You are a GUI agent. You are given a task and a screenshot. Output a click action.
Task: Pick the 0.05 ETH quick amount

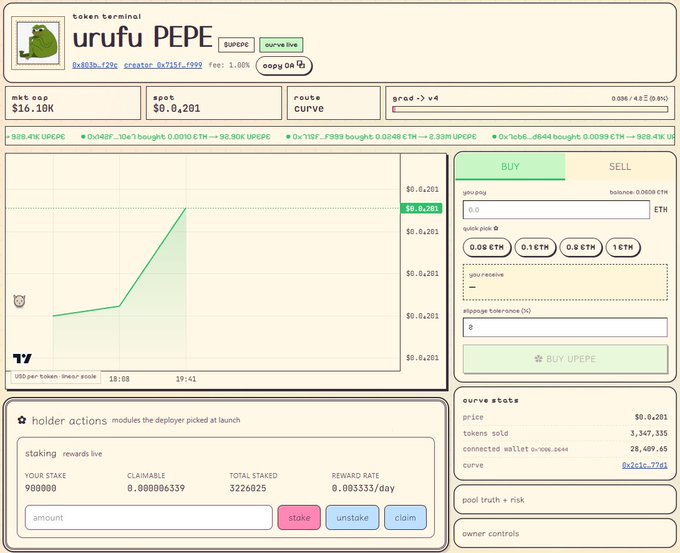[487, 247]
